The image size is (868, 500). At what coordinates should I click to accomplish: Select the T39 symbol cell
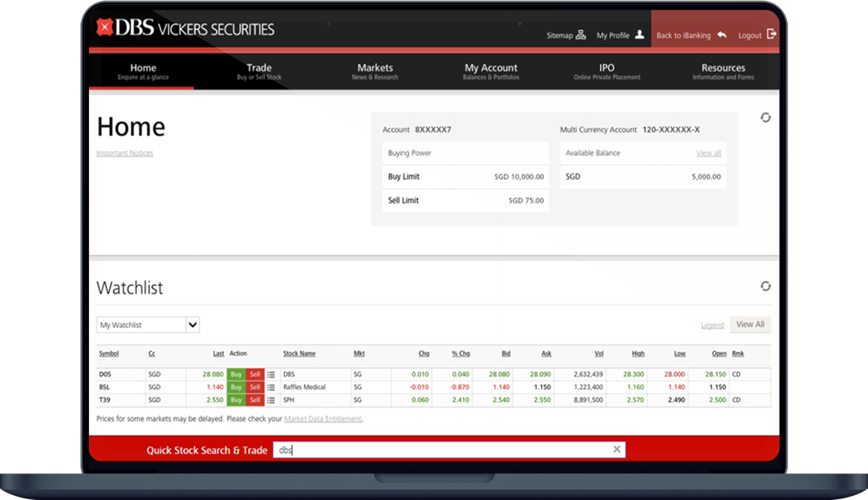(x=104, y=400)
